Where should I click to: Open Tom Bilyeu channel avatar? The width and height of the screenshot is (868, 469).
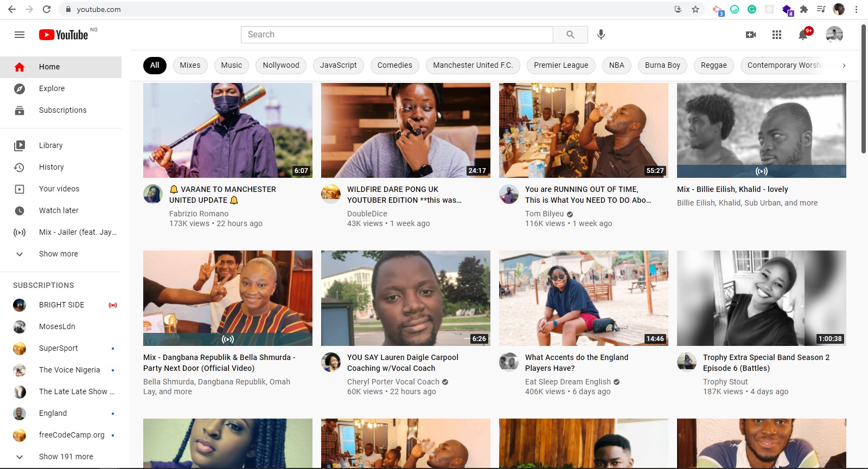(x=509, y=194)
